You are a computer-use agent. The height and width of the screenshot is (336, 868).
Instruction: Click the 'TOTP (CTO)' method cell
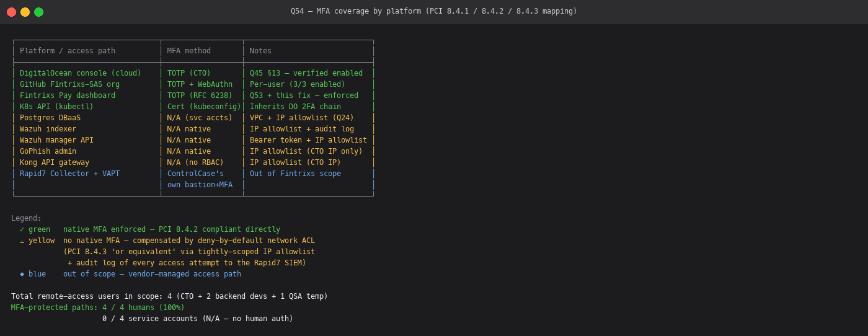coord(189,73)
